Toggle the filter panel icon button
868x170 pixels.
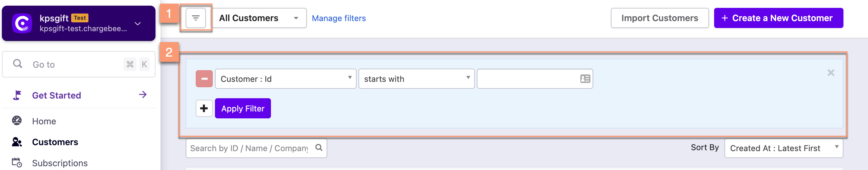tap(195, 18)
